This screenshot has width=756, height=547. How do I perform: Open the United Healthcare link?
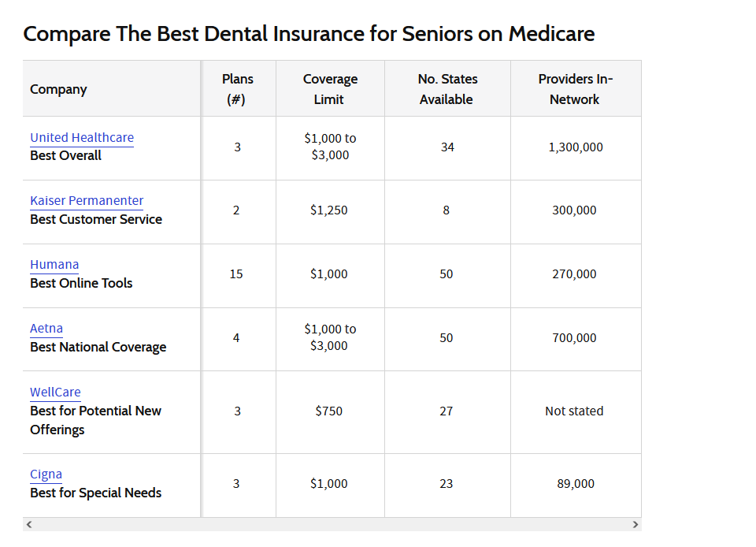coord(82,137)
